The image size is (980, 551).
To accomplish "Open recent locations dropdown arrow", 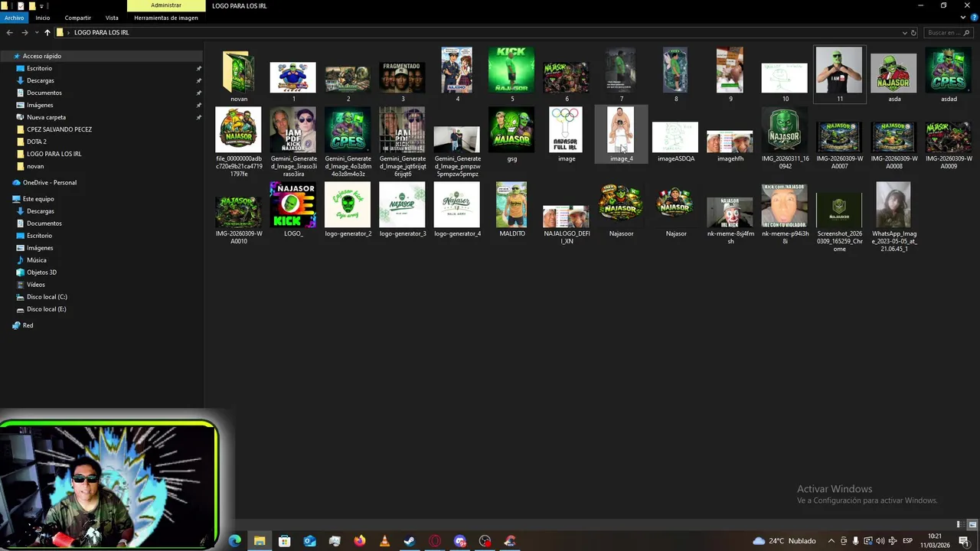I will [36, 33].
